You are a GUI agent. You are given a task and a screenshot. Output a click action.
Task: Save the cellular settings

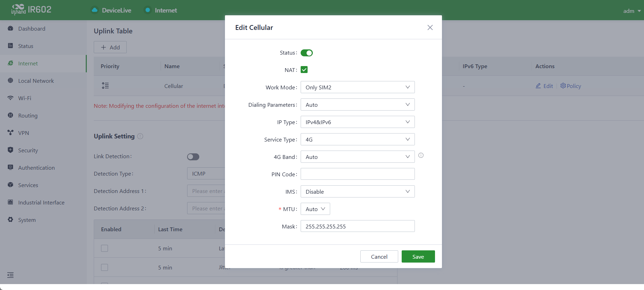[418, 257]
